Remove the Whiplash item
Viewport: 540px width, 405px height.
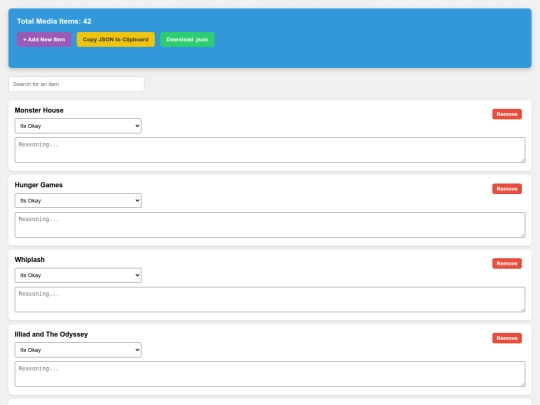[507, 263]
